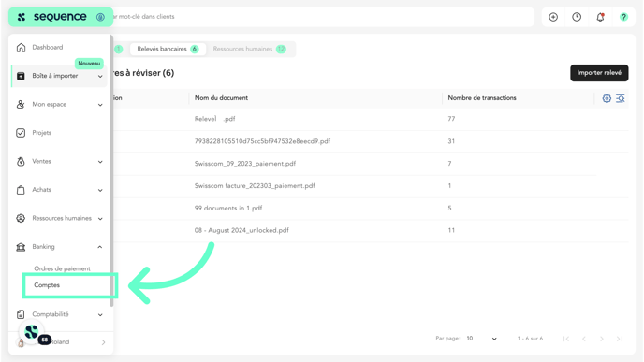Click transaction count 31

point(451,141)
